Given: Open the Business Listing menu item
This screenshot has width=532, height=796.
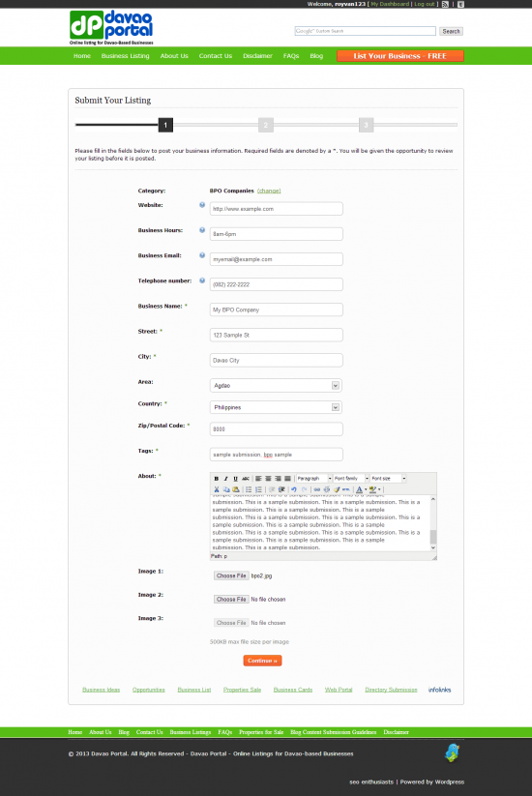Looking at the screenshot, I should 126,56.
